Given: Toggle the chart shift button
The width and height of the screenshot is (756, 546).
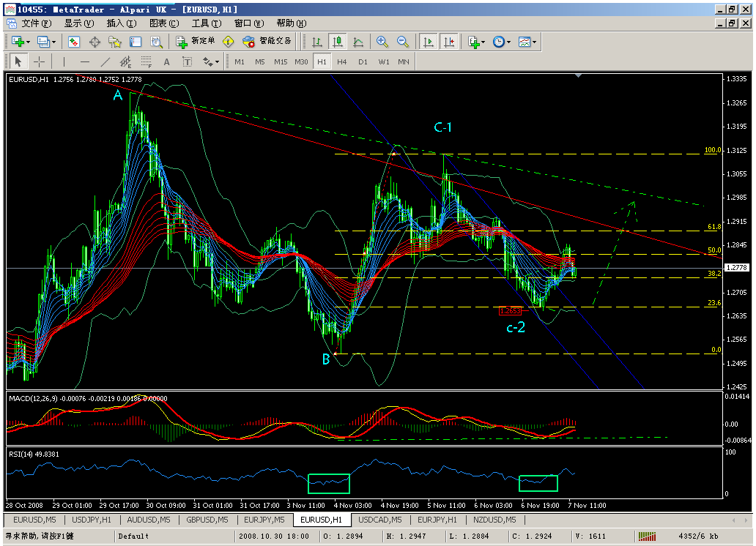Looking at the screenshot, I should 449,42.
